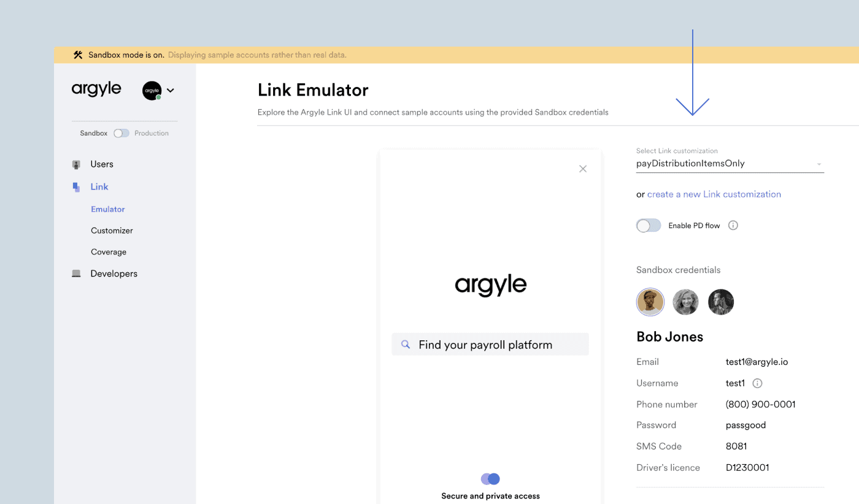The image size is (859, 504).
Task: Click the Secure and private access text
Action: click(490, 496)
